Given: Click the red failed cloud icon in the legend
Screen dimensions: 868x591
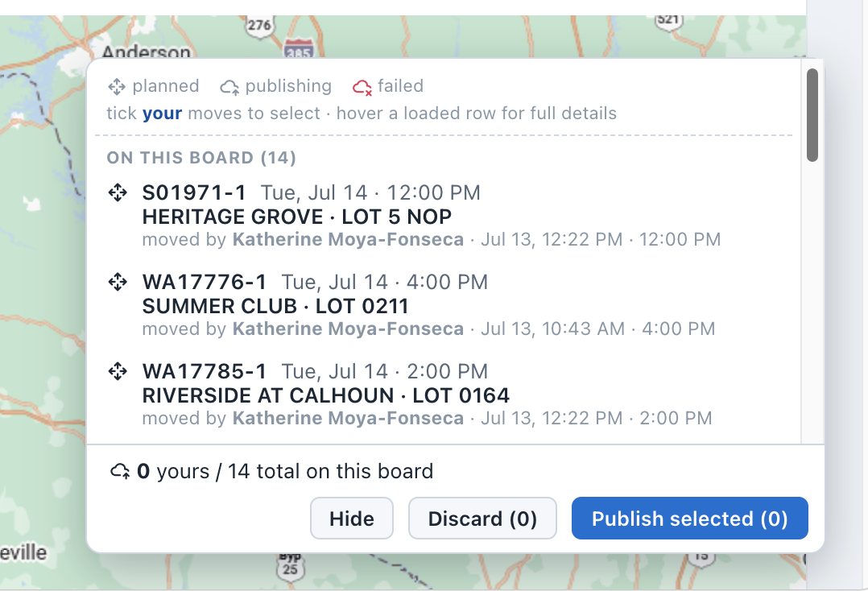Looking at the screenshot, I should [x=362, y=87].
